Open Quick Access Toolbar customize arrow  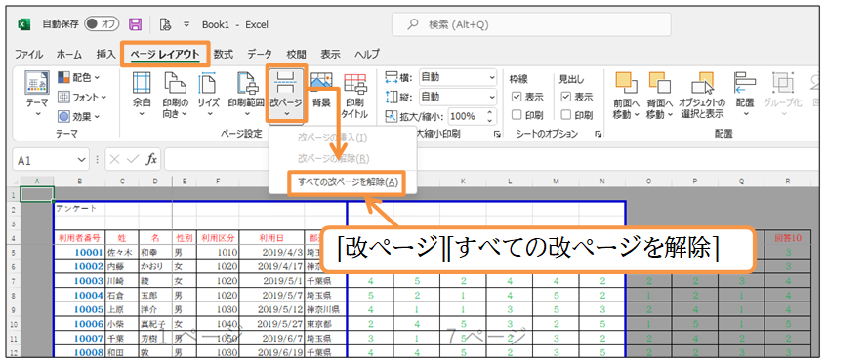187,24
